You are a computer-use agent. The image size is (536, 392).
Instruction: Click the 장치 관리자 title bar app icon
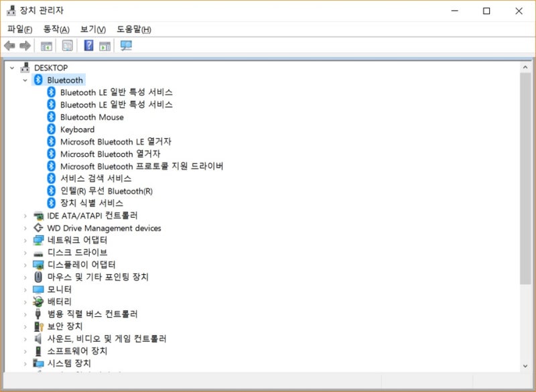pyautogui.click(x=11, y=11)
